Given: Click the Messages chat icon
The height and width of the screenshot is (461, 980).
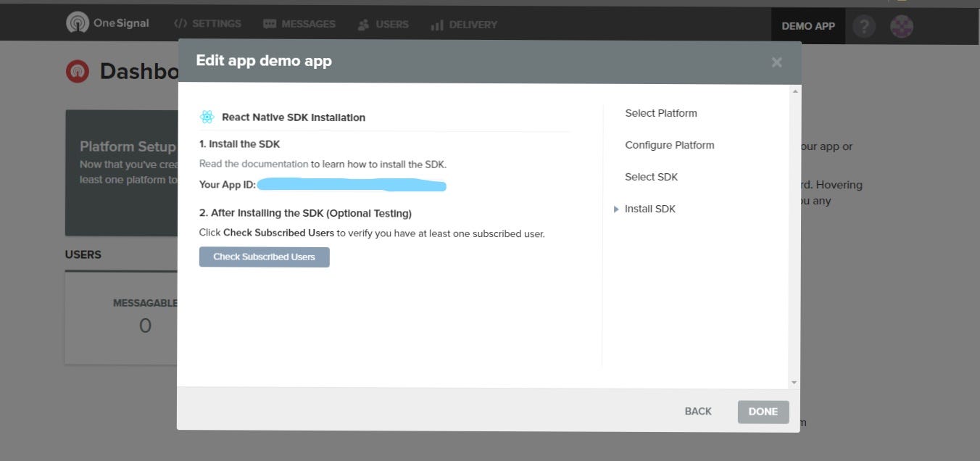Looking at the screenshot, I should [270, 25].
